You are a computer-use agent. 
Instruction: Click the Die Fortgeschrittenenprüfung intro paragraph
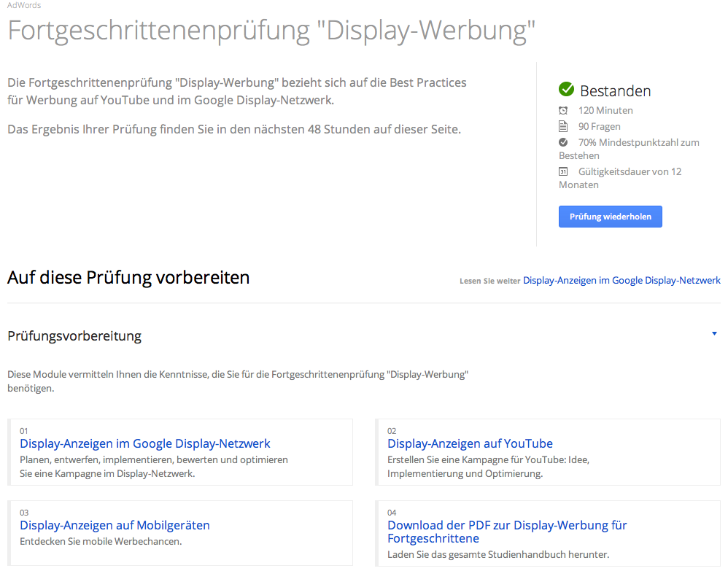coord(237,91)
